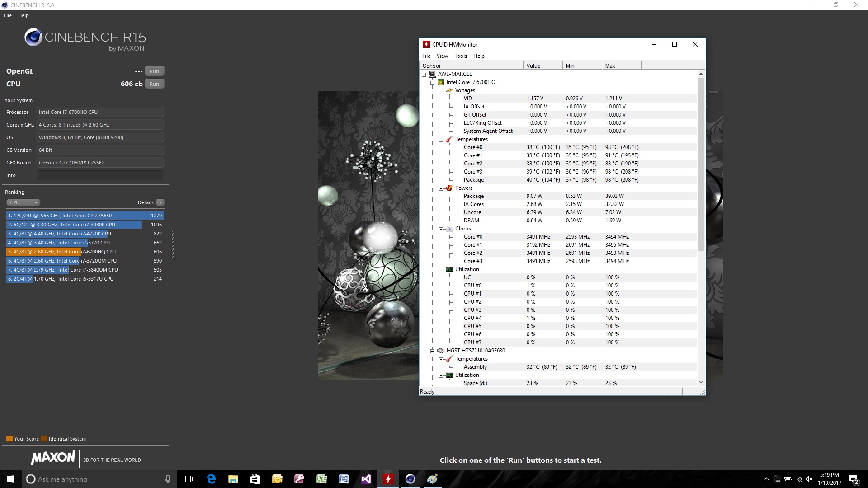Image resolution: width=868 pixels, height=488 pixels.
Task: Select the Xeon X5650 ranking entry
Action: (x=85, y=216)
